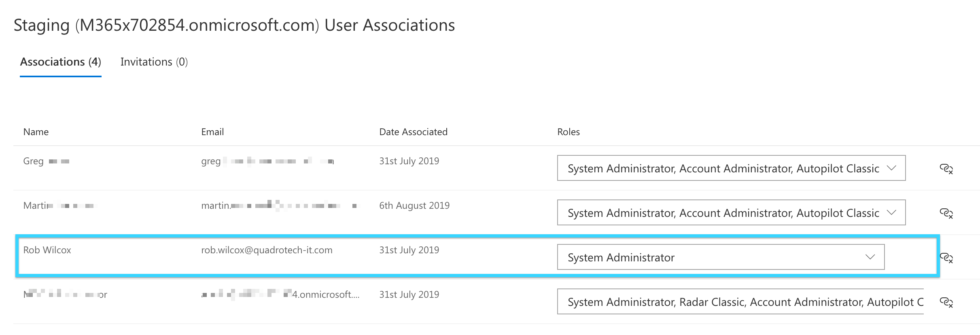This screenshot has width=980, height=335.
Task: Click the Staging User Associations page heading
Action: coord(234,25)
